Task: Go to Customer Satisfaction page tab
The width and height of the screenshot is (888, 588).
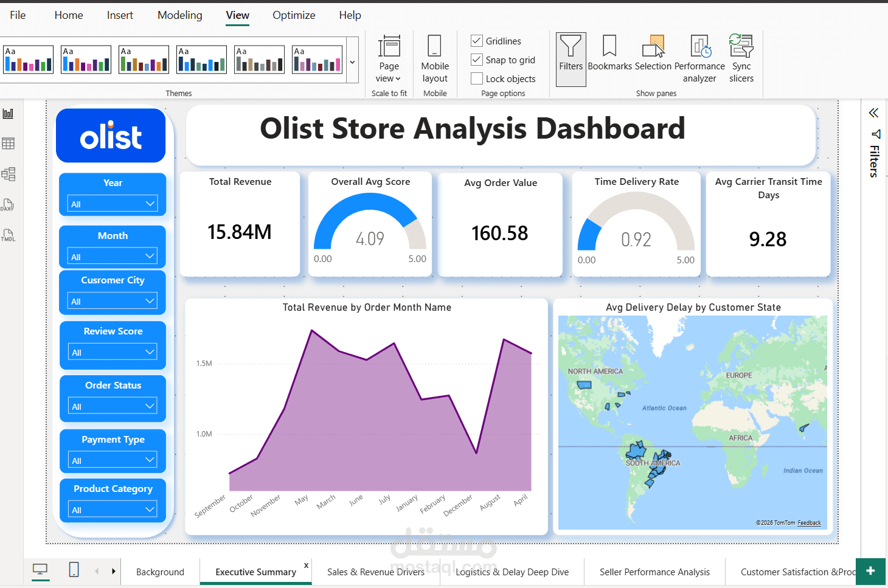Action: 791,572
